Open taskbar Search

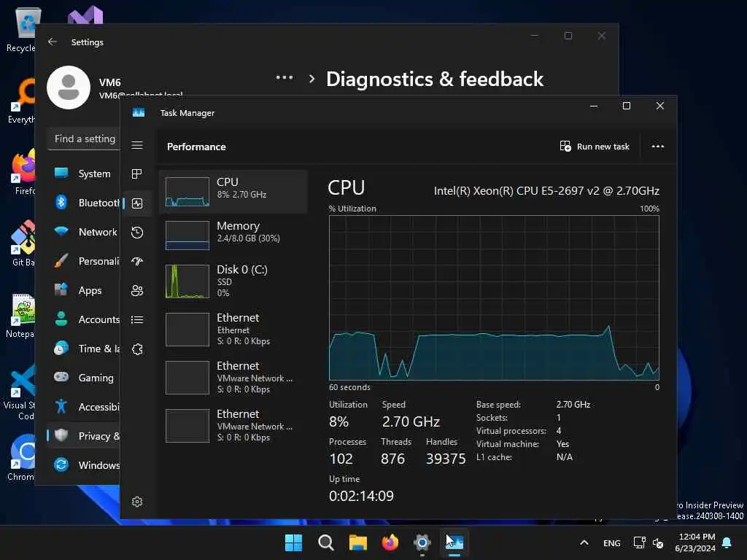tap(326, 542)
